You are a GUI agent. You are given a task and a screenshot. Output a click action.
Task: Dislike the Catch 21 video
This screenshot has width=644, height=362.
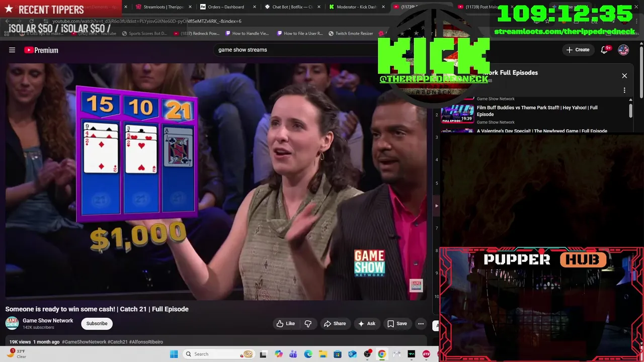click(x=308, y=324)
